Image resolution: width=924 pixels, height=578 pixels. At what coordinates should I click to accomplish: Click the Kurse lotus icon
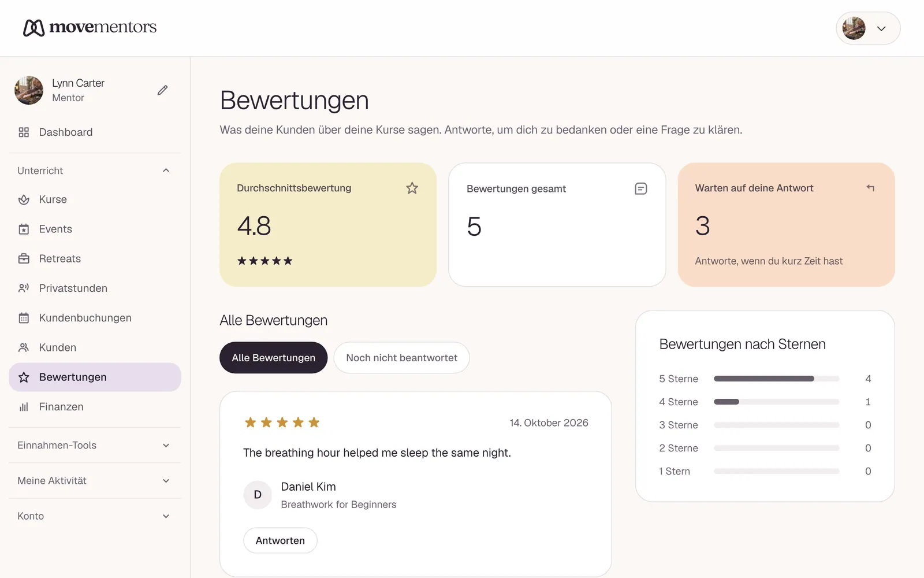point(24,199)
